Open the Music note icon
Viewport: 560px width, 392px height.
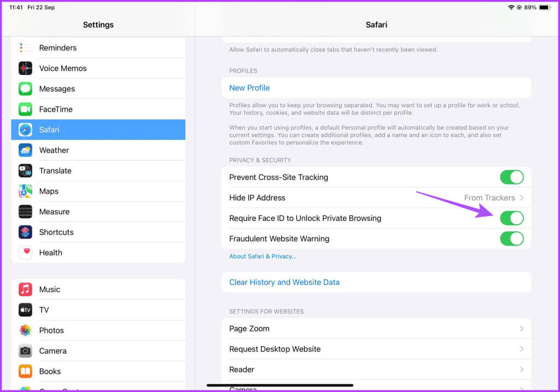25,290
